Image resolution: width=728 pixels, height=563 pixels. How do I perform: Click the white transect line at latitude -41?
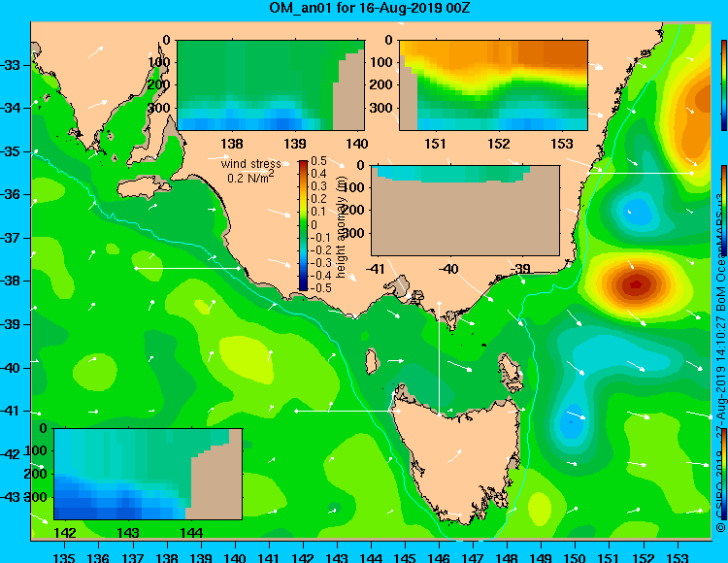347,412
